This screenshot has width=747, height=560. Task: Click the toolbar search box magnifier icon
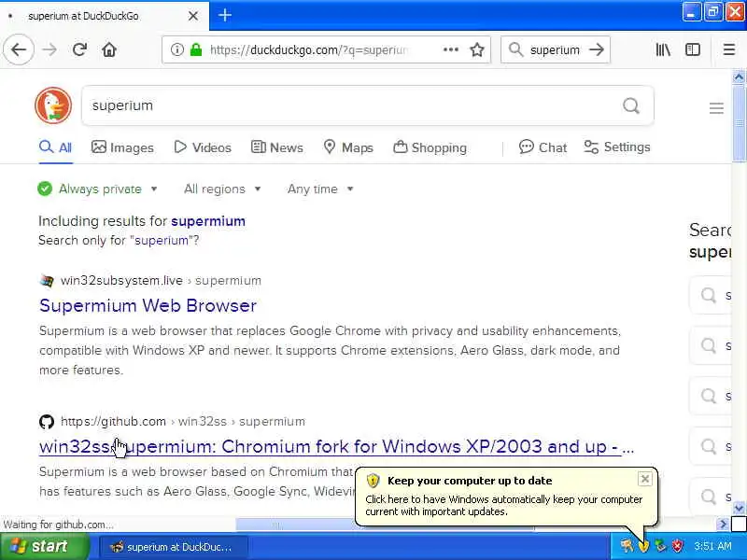[x=515, y=49]
